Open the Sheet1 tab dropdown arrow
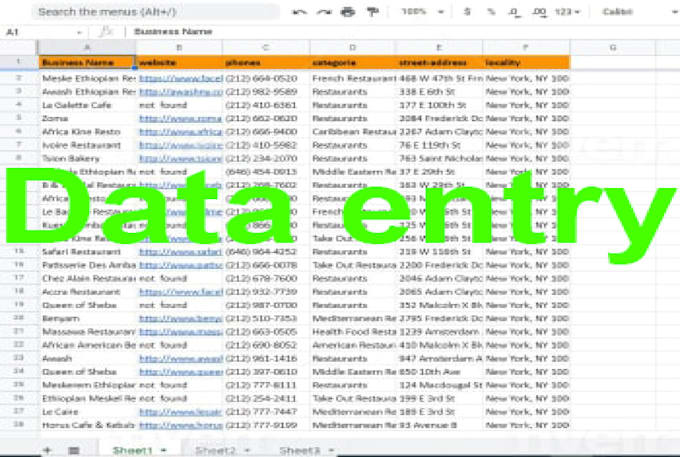 (x=163, y=450)
